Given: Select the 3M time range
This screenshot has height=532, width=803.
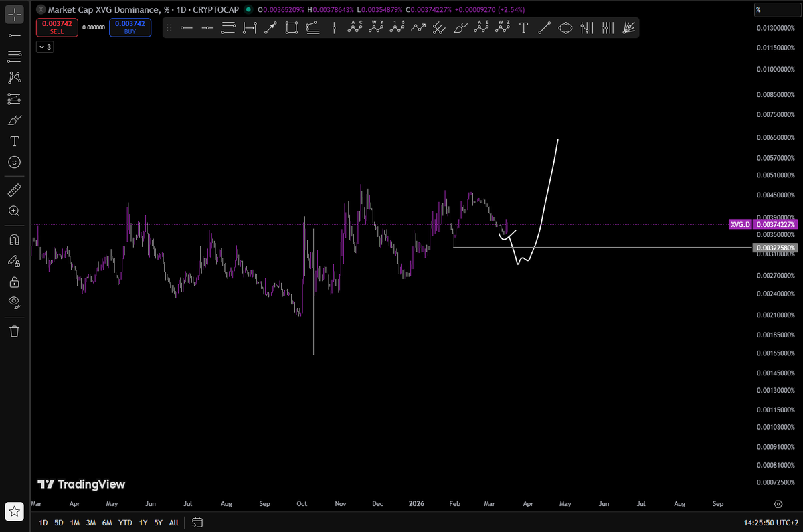Looking at the screenshot, I should [x=91, y=522].
